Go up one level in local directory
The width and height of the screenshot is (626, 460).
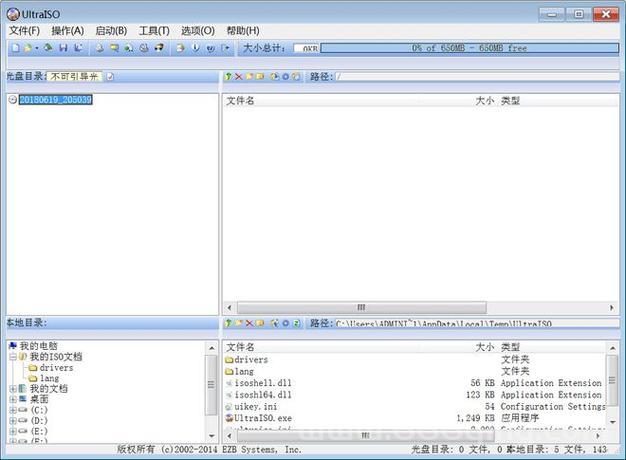228,323
